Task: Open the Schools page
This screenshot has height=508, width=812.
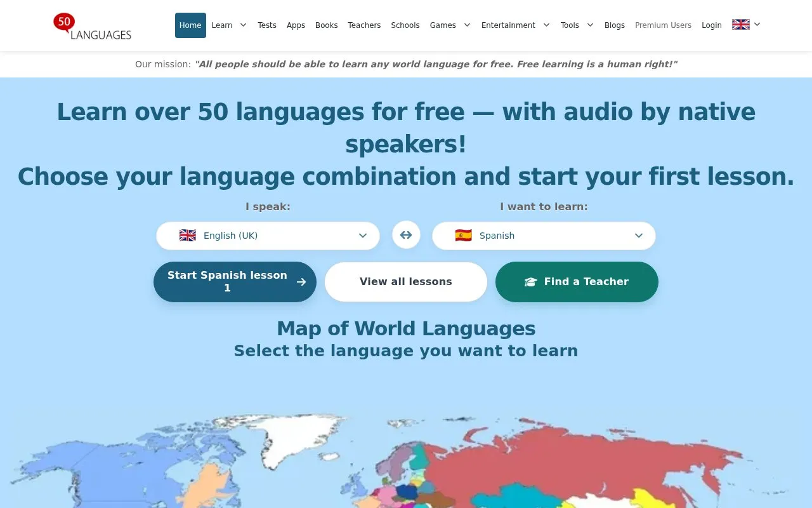Action: coord(405,25)
